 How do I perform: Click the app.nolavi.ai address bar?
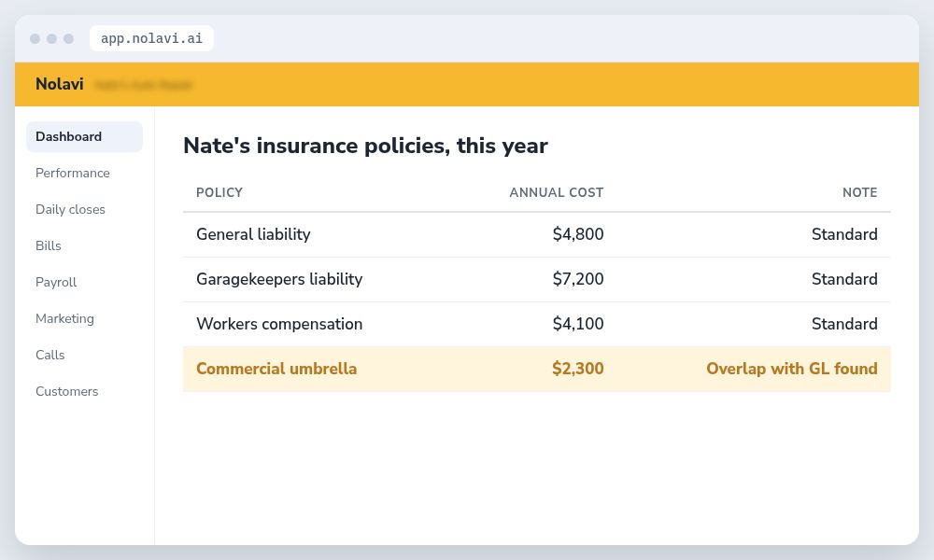pyautogui.click(x=151, y=38)
